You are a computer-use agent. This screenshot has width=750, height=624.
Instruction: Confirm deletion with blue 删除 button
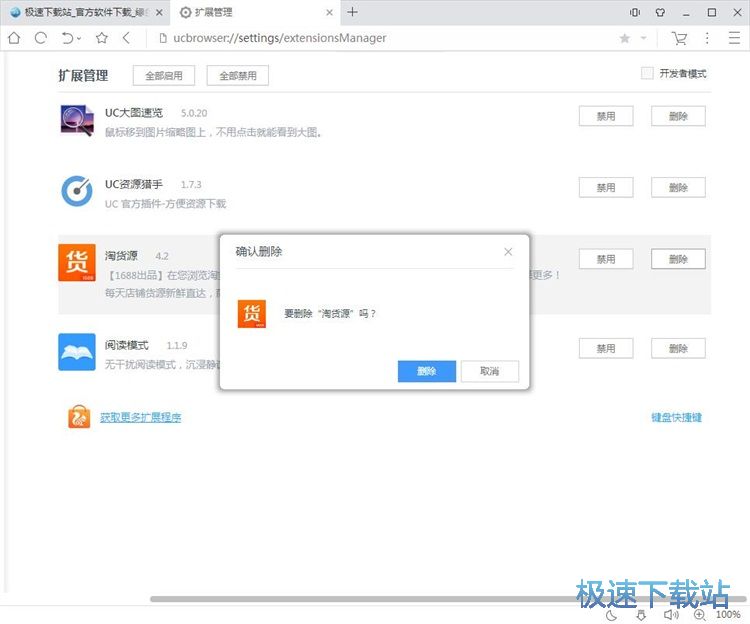point(427,371)
